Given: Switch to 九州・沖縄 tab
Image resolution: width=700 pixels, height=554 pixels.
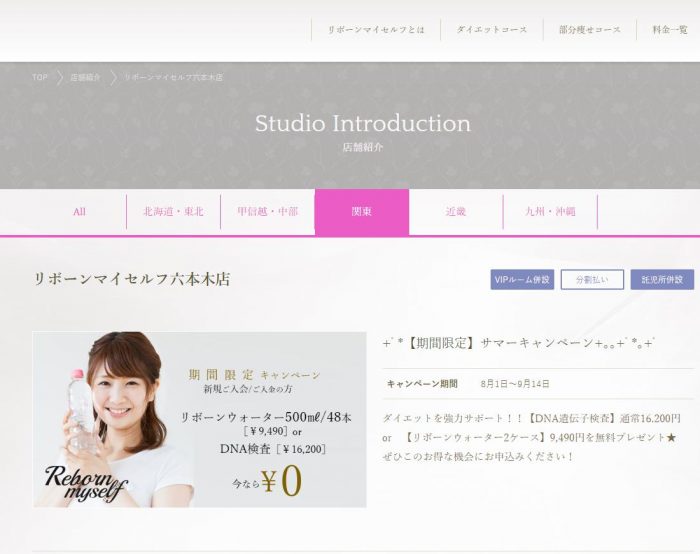Looking at the screenshot, I should tap(550, 212).
